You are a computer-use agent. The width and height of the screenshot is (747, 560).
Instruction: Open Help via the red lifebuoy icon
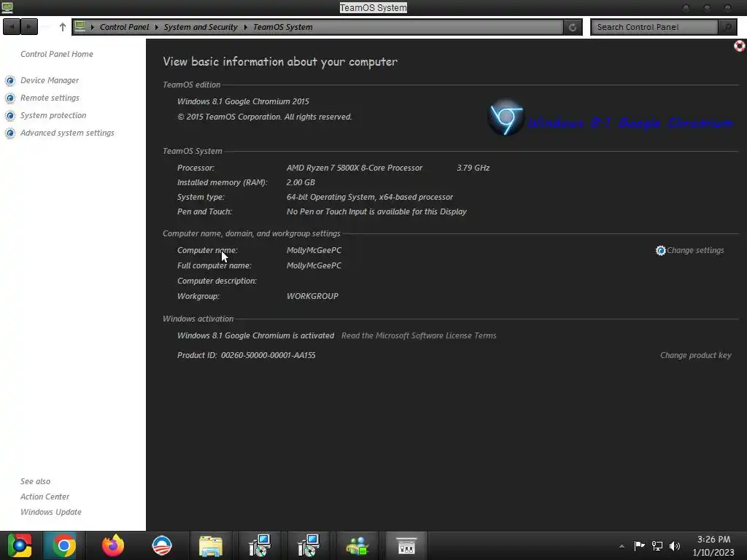740,46
